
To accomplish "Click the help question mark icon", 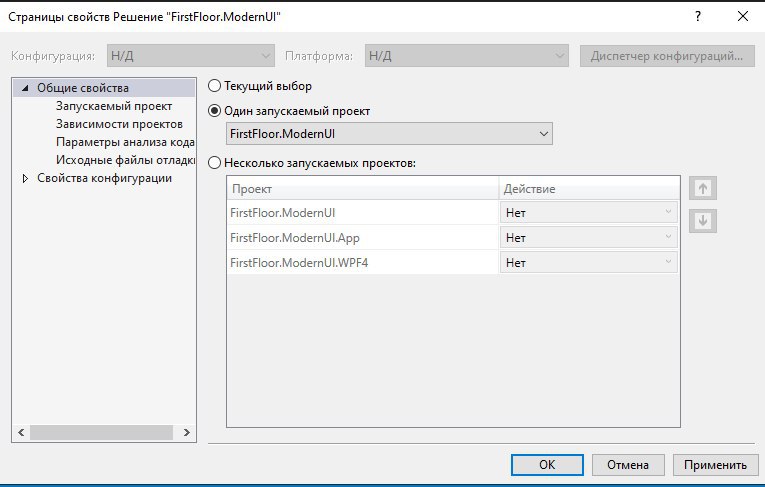I will pyautogui.click(x=697, y=17).
